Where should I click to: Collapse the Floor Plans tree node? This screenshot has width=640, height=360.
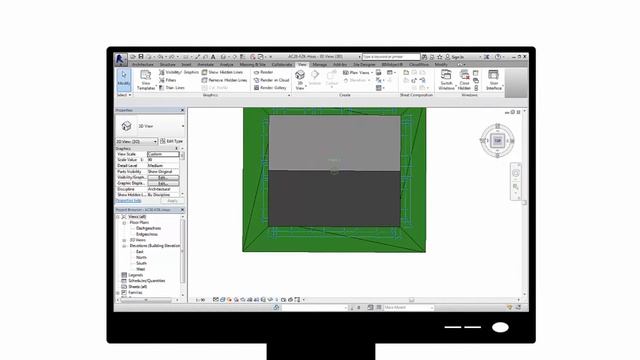(124, 223)
